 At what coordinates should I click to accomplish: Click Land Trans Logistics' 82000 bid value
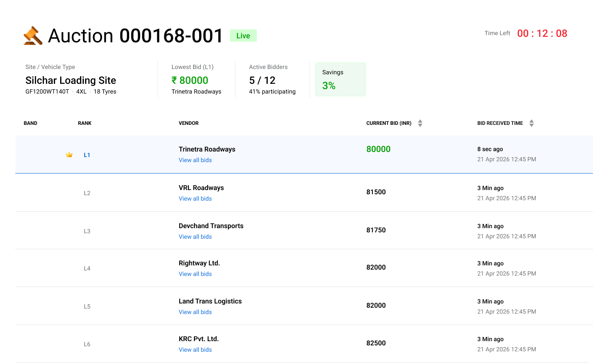[x=376, y=305]
